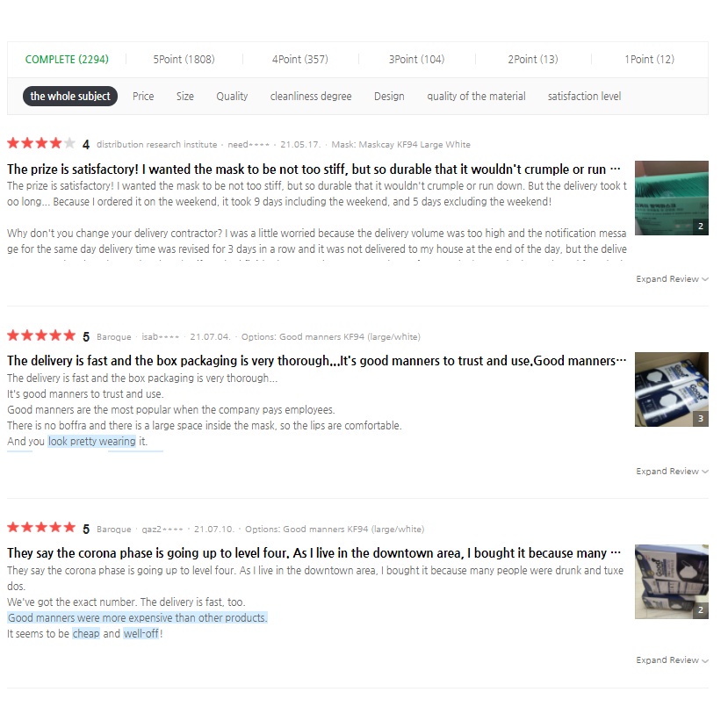
Task: Open qaz2**** review photo thumbnail
Action: pos(671,581)
